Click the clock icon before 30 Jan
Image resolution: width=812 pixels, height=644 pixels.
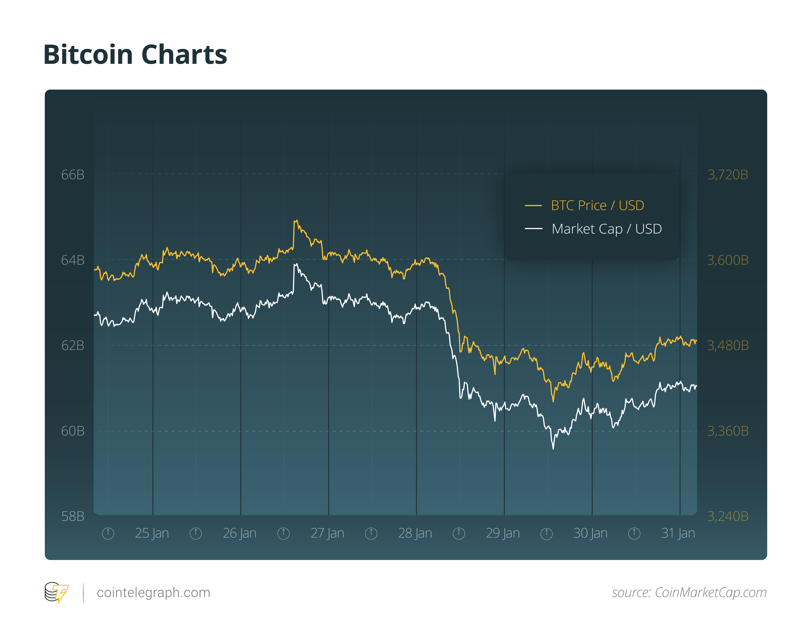click(547, 533)
